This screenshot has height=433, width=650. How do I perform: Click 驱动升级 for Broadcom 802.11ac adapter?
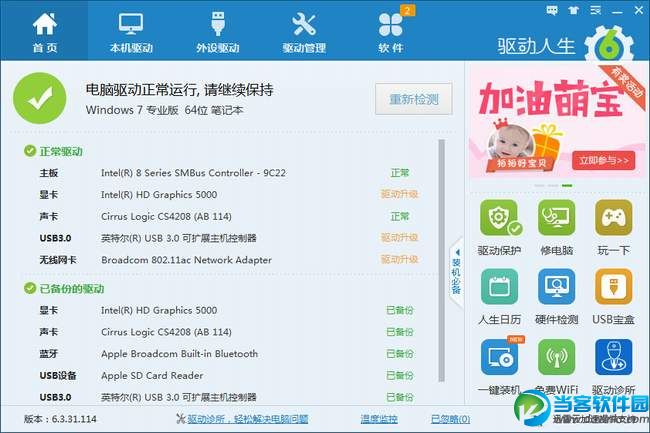pos(400,260)
